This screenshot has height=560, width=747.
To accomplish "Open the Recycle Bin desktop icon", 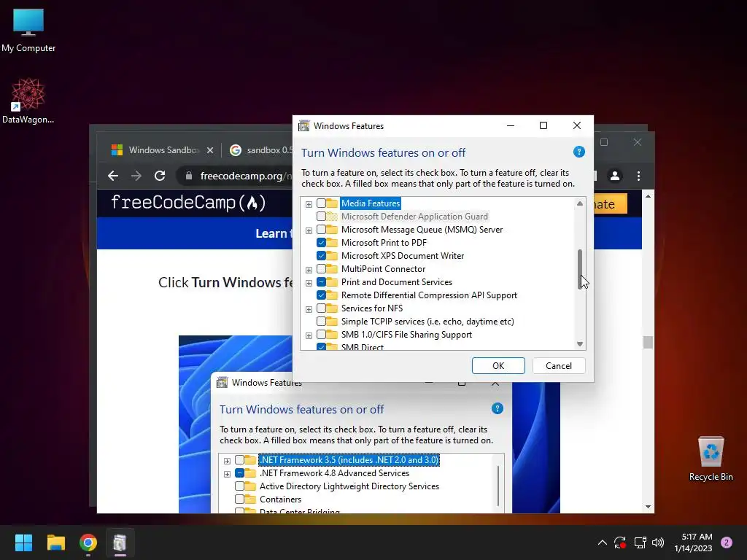I will pyautogui.click(x=711, y=459).
